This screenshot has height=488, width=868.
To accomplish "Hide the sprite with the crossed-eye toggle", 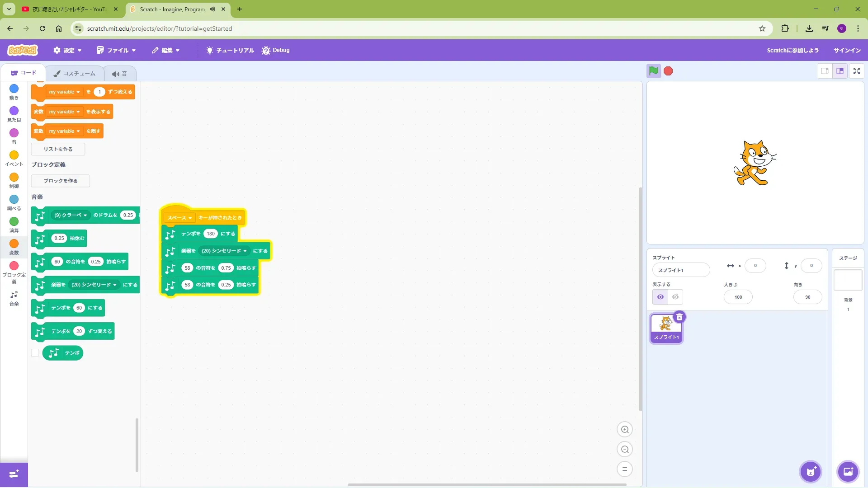I will pos(675,297).
